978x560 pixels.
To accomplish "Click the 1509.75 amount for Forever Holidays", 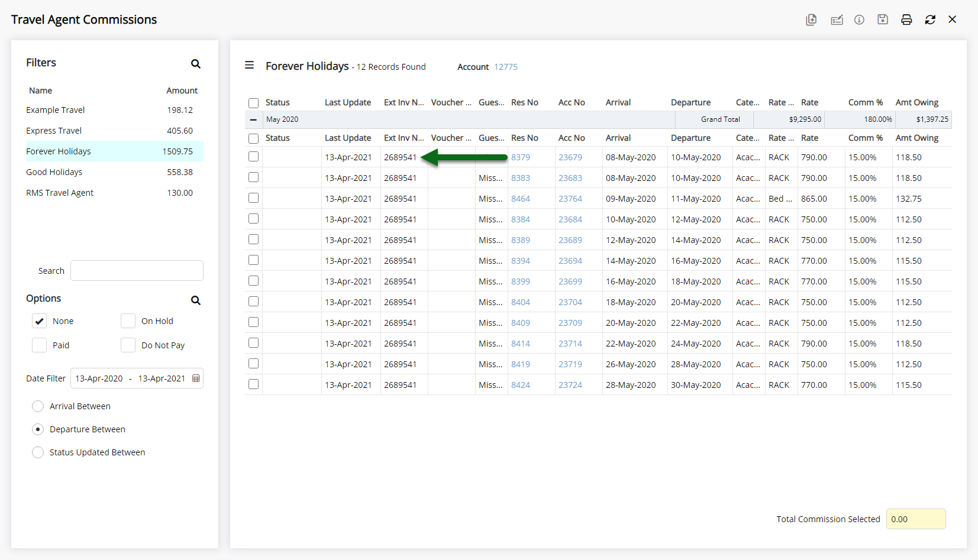I will pyautogui.click(x=177, y=151).
